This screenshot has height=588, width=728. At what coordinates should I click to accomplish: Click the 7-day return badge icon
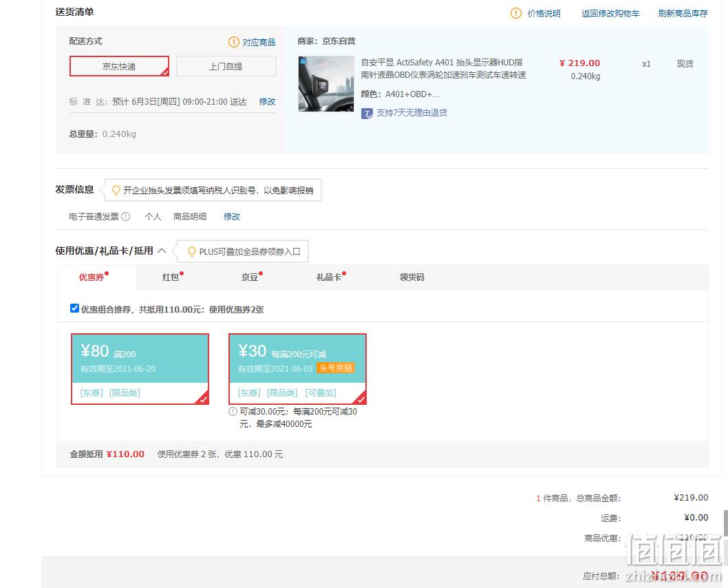coord(367,114)
